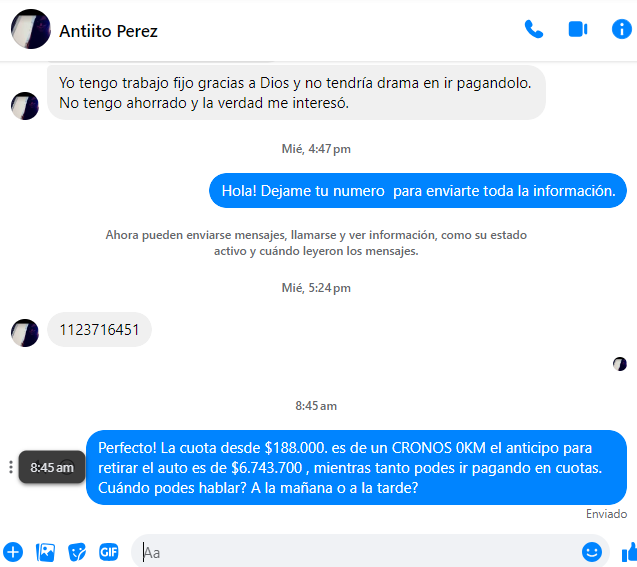This screenshot has width=637, height=567.
Task: Click the Antiito Perez contact name
Action: [108, 31]
